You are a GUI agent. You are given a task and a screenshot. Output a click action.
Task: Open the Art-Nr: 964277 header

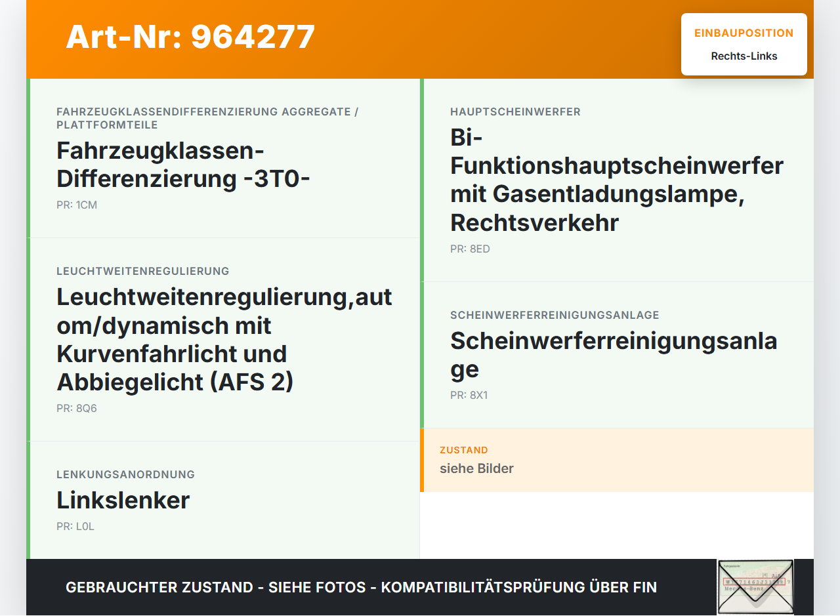[x=190, y=37]
